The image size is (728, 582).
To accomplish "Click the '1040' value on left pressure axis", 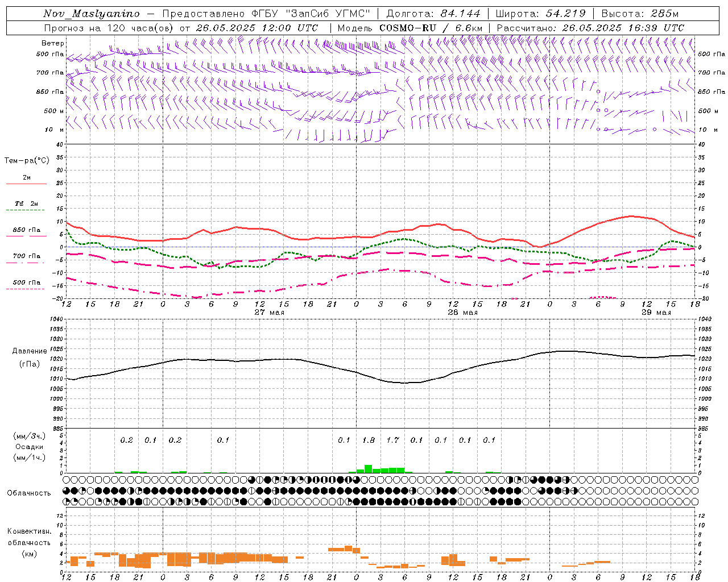I will click(x=55, y=319).
